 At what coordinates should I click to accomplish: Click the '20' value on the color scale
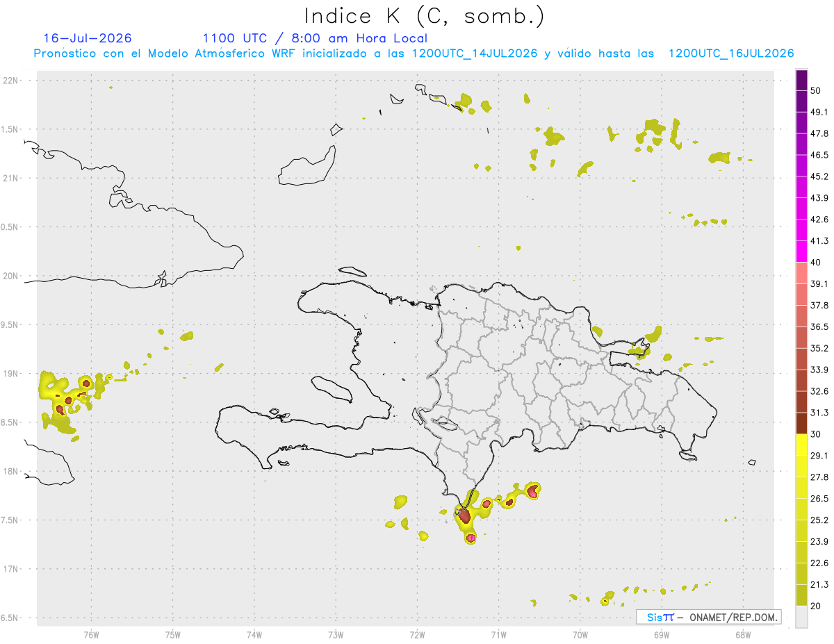coord(816,606)
